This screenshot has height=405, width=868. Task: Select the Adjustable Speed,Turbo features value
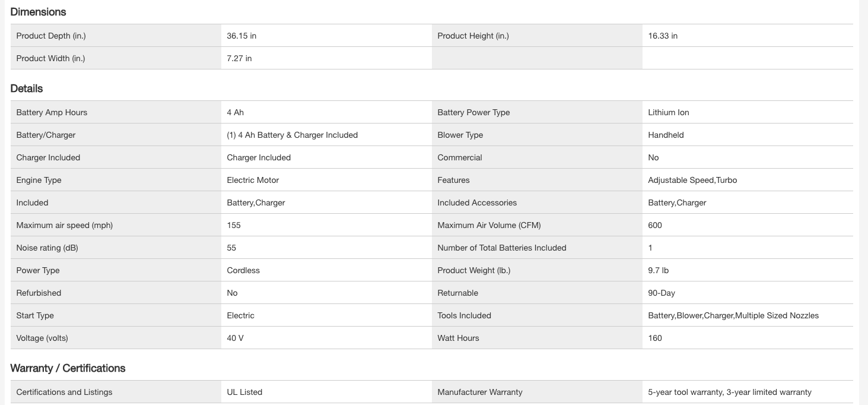692,180
